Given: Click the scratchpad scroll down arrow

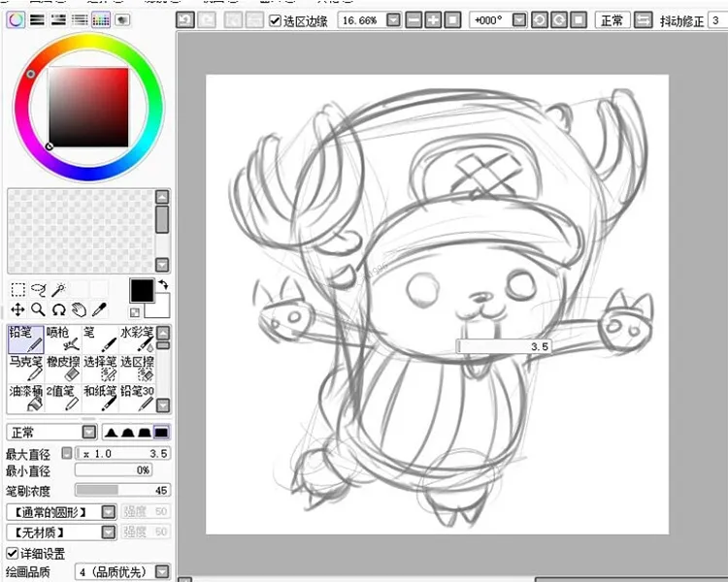Looking at the screenshot, I should [x=162, y=265].
